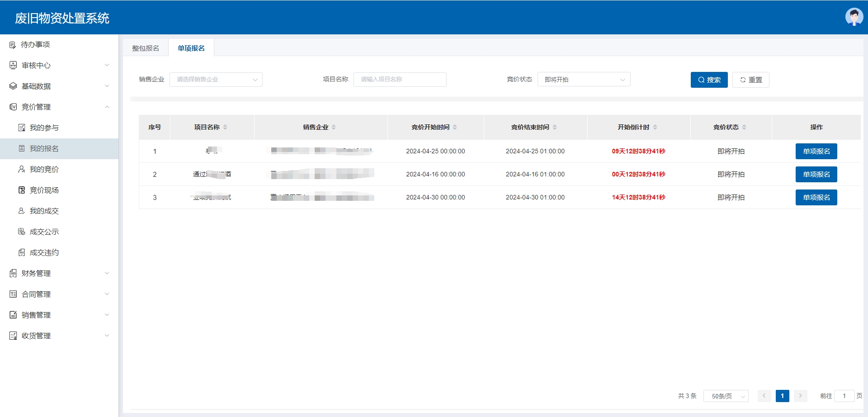This screenshot has width=868, height=417.
Task: Click the 成交违约 menu icon
Action: (x=21, y=252)
